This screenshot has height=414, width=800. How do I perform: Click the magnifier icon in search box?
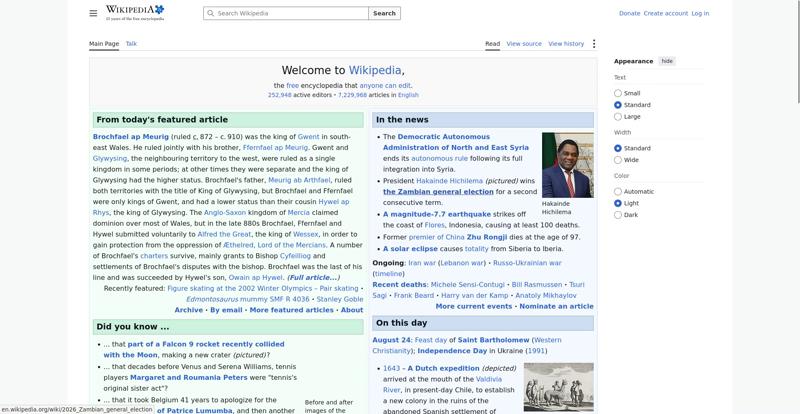point(211,13)
